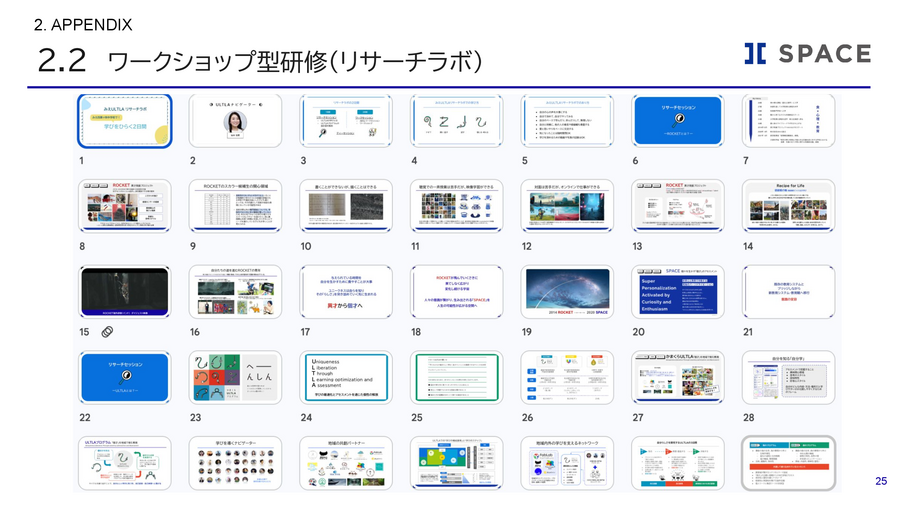Viewport: 910px width, 512px height.
Task: Click the link icon beside slide 15
Action: (x=108, y=331)
